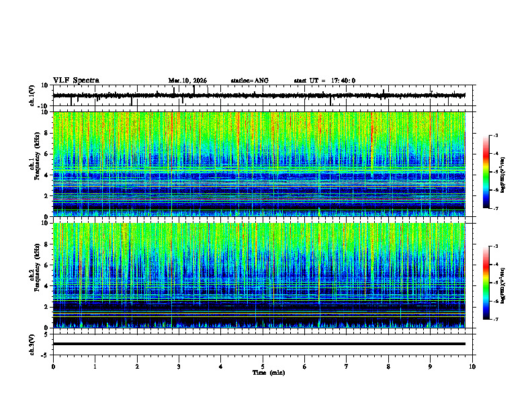This screenshot has width=532, height=411.
Task: Click the "VLF Spectra" plot title
Action: (76, 81)
